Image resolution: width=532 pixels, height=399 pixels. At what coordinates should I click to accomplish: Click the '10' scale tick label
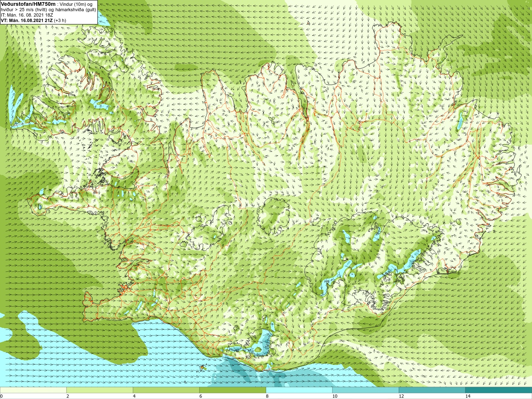click(x=335, y=396)
